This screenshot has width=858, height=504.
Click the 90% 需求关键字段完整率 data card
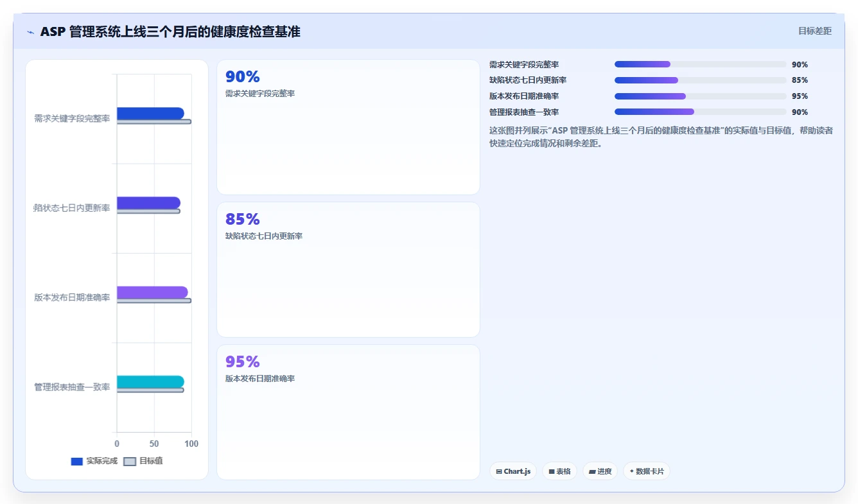click(348, 127)
